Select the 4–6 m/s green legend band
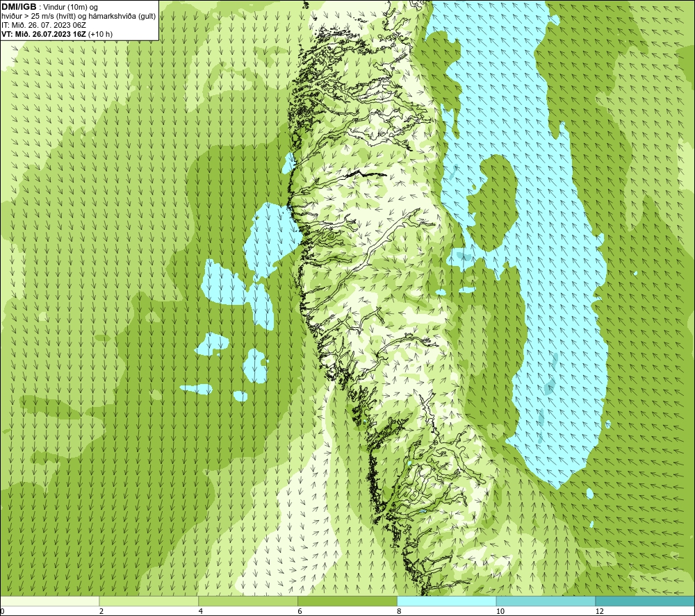 [248, 601]
